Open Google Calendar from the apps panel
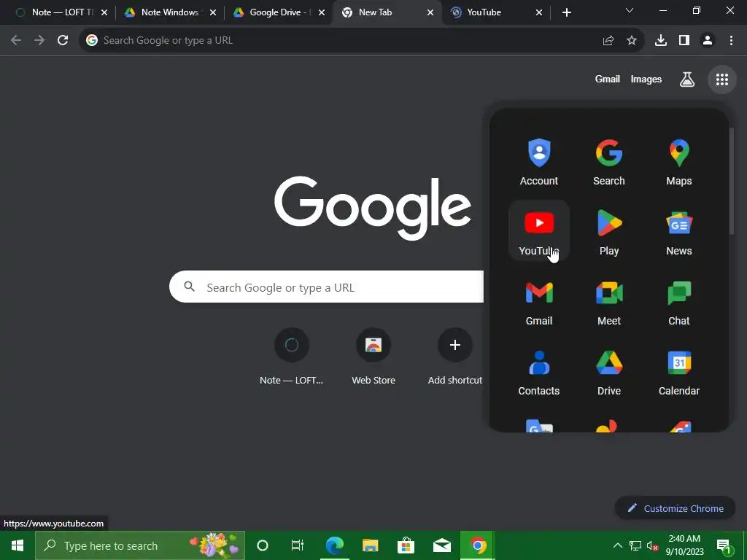 pos(679,372)
